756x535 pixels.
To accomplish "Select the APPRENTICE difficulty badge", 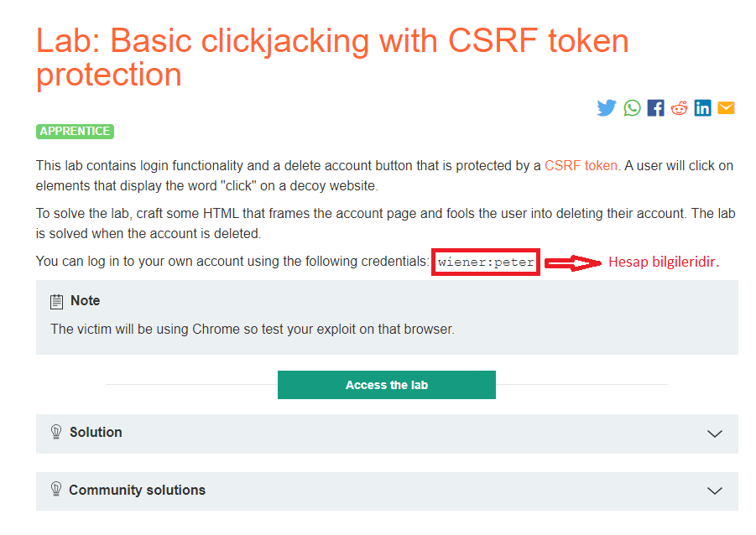I will tap(75, 131).
